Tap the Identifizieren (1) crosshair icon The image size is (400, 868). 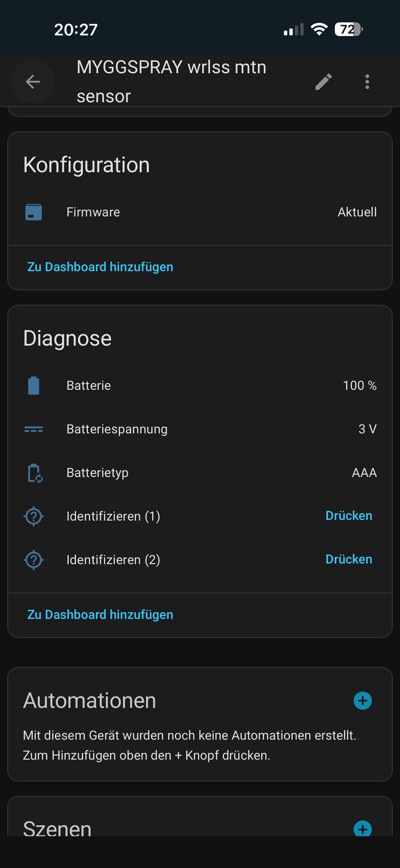[33, 516]
